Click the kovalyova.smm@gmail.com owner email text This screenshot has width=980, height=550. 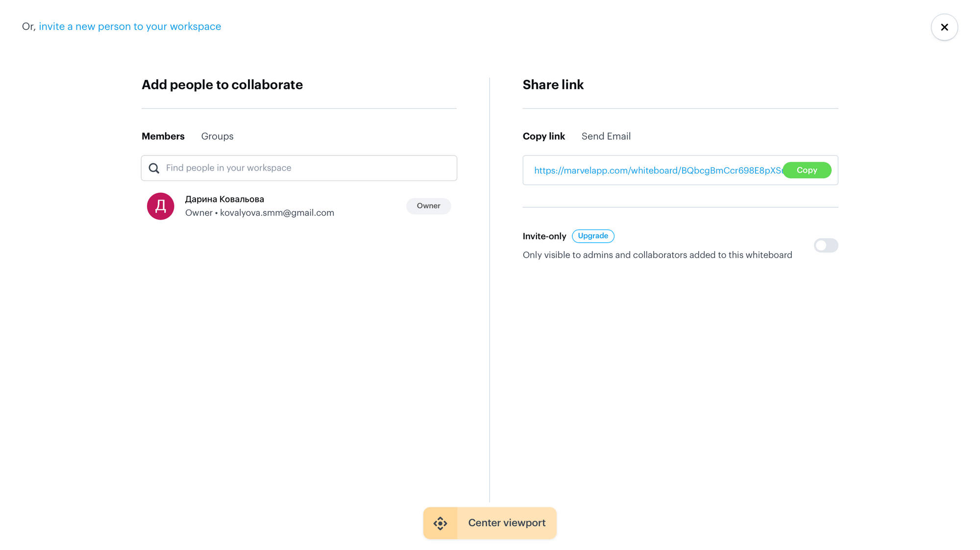tap(277, 213)
